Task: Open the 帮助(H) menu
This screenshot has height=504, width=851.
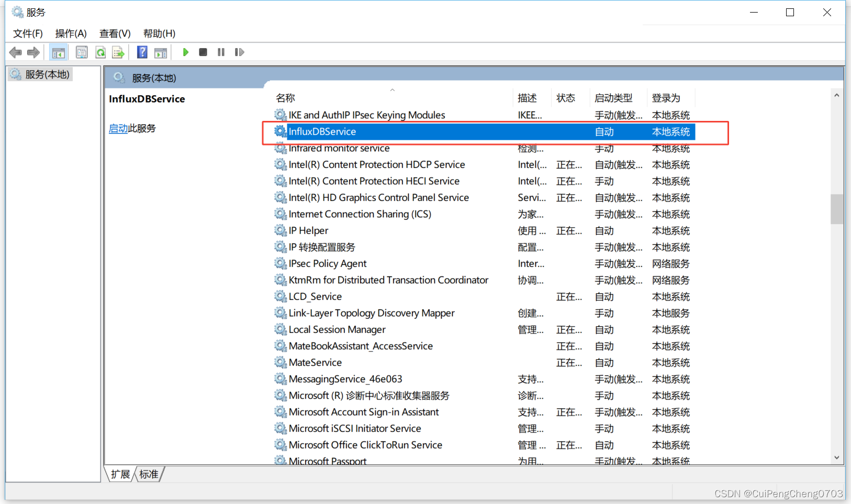Action: [159, 33]
